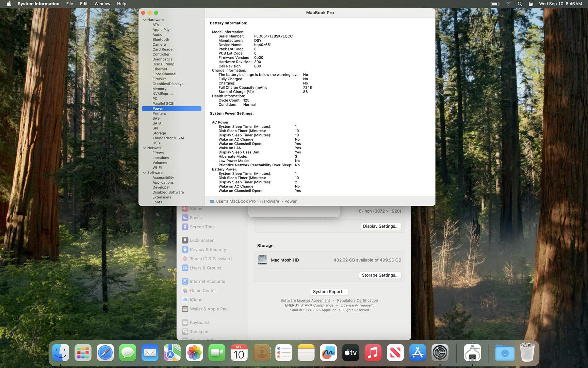588x368 pixels.
Task: Open Trash in the Dock
Action: click(x=527, y=353)
